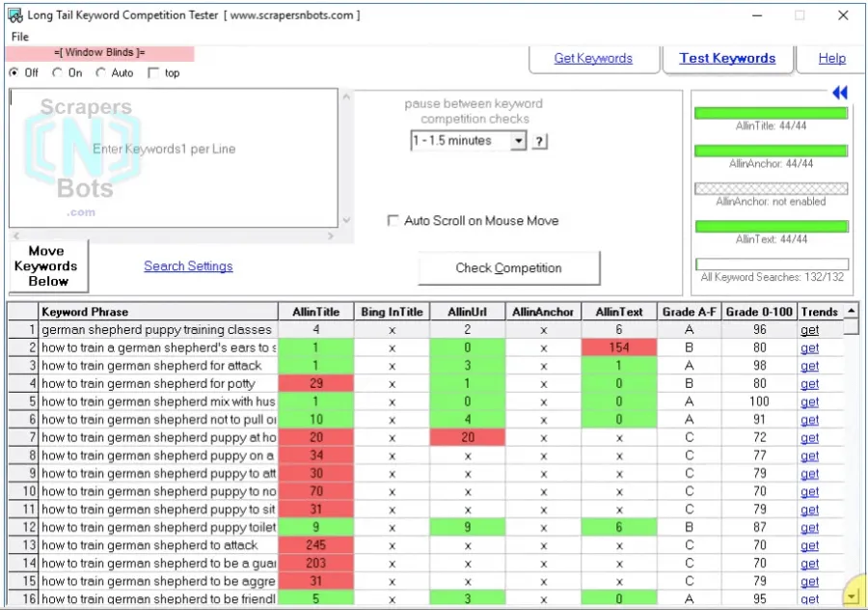Click the AllinTitle progress bar
The width and height of the screenshot is (868, 610).
[771, 113]
